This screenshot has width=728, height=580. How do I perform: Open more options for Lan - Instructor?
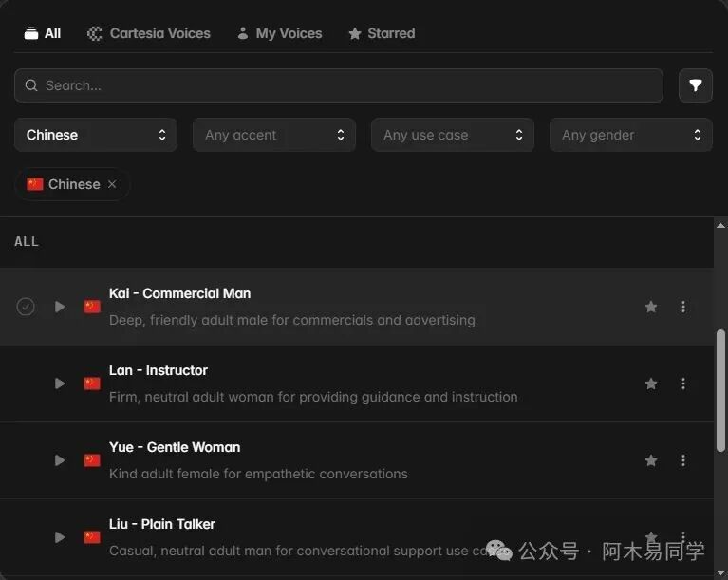(x=683, y=384)
